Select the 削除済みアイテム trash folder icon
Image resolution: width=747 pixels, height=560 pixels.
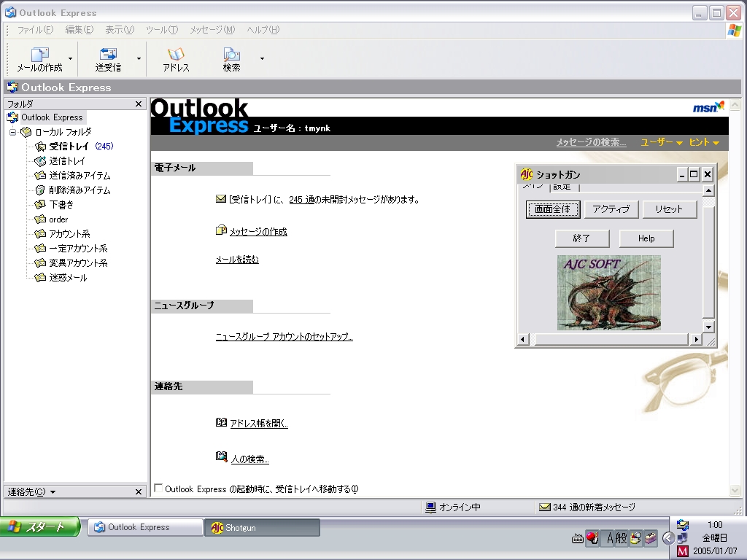point(41,190)
